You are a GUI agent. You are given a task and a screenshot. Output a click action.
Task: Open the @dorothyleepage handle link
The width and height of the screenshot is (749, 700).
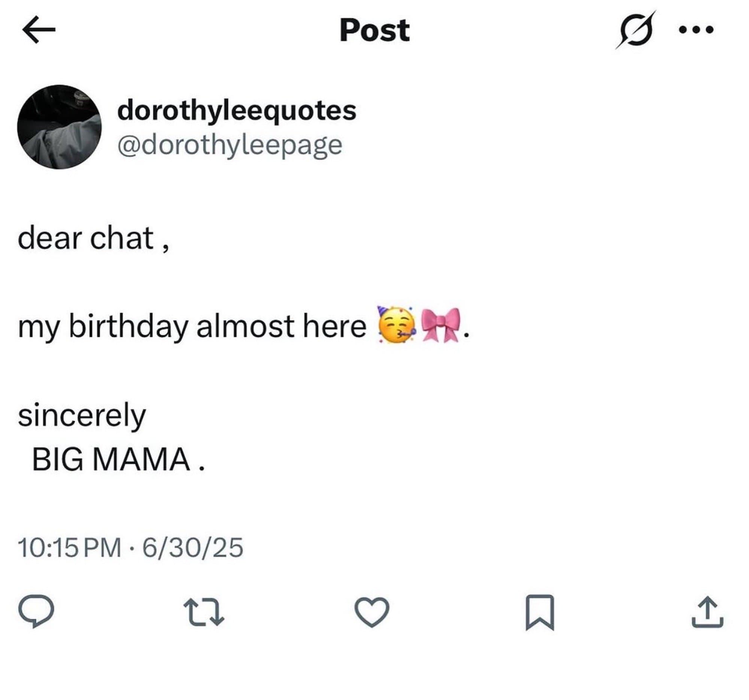(230, 145)
